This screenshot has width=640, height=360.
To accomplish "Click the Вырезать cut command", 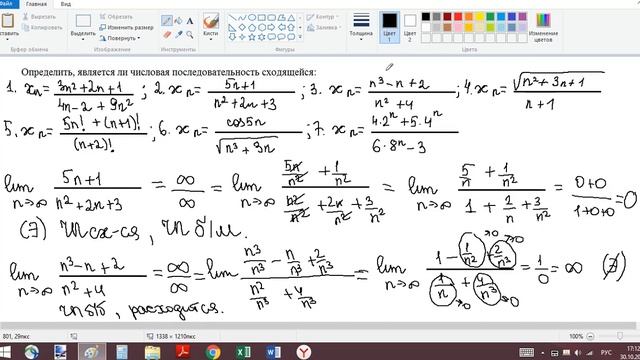I will [39, 17].
